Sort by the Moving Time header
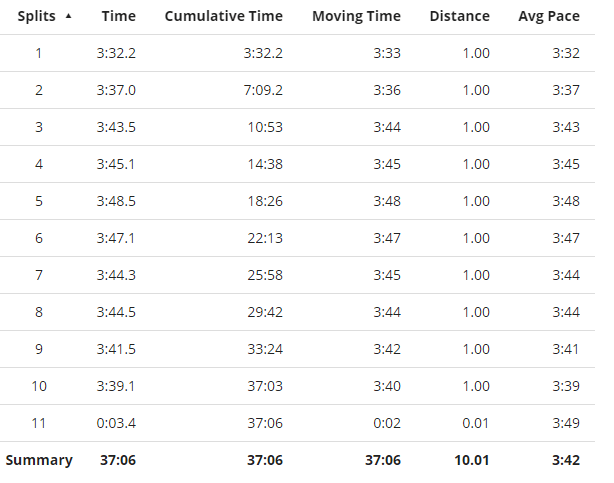The image size is (614, 483). pos(356,16)
